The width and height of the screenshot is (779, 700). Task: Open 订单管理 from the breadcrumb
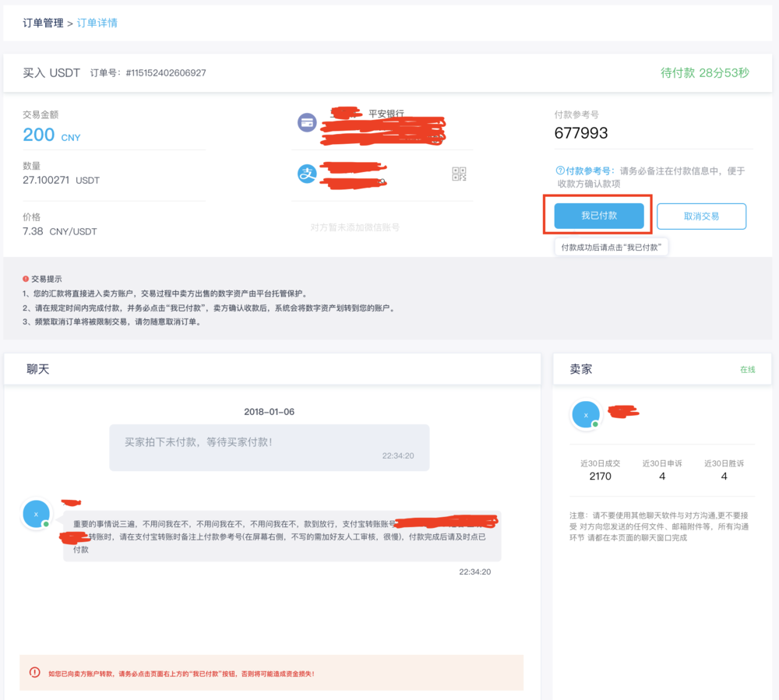pyautogui.click(x=43, y=23)
